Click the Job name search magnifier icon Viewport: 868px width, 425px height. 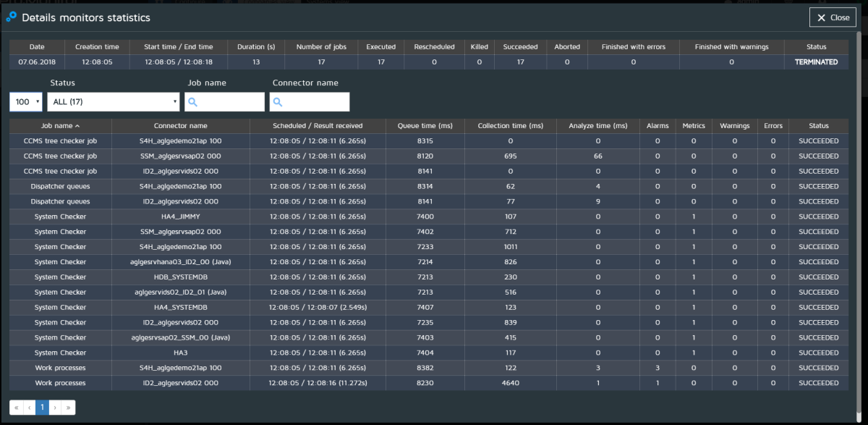pyautogui.click(x=193, y=102)
